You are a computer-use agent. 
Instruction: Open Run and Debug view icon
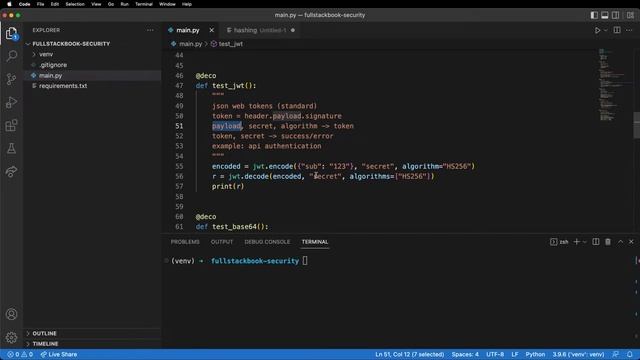click(x=11, y=102)
